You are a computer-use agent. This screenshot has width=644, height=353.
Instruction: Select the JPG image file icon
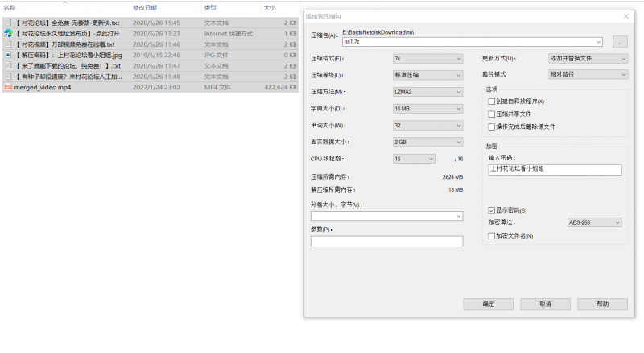click(x=8, y=55)
